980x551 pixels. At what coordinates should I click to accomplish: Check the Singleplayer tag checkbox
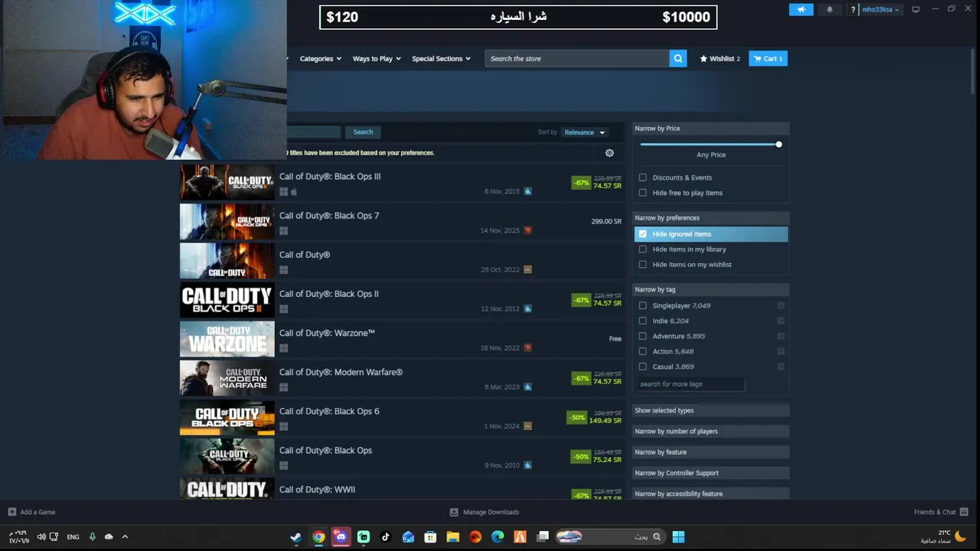point(642,305)
